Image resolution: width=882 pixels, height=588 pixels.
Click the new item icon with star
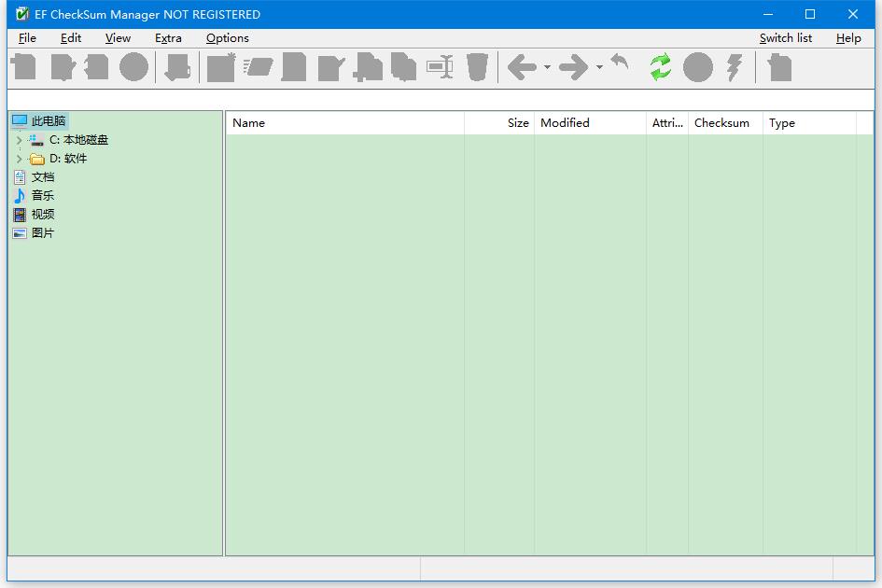[221, 67]
